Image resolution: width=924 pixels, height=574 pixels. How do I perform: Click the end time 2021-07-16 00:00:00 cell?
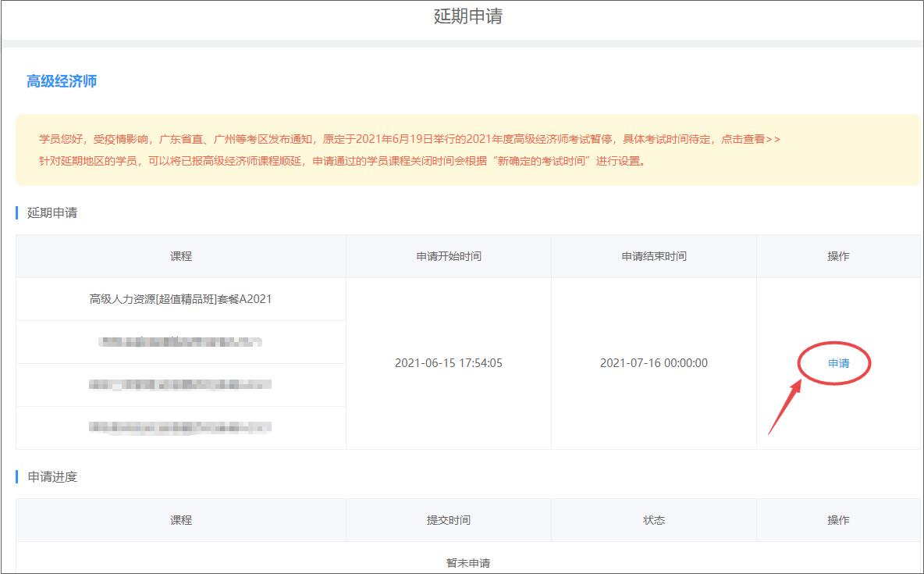654,363
